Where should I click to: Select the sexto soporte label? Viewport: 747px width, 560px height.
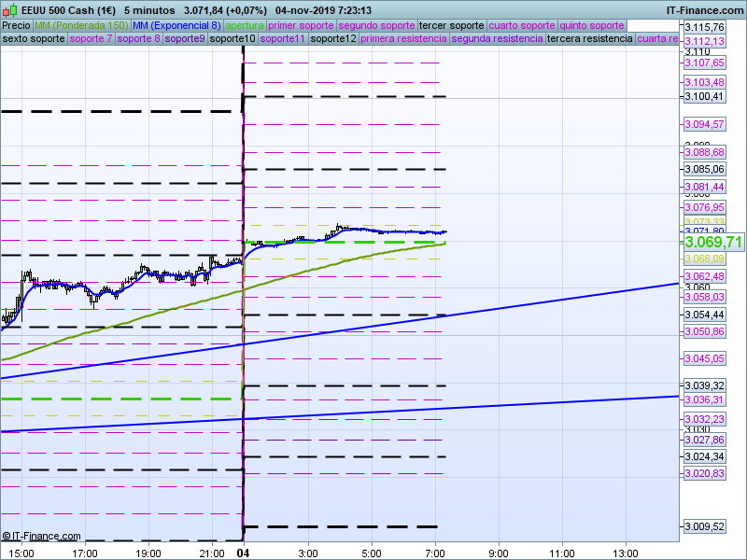tap(34, 39)
